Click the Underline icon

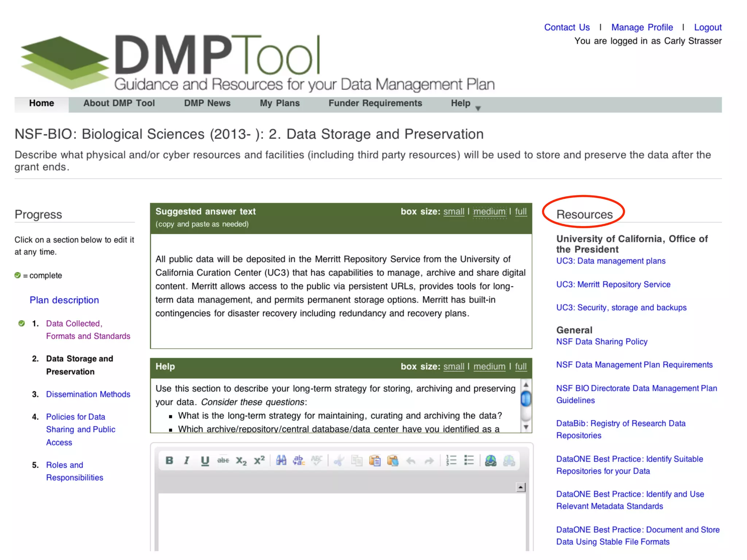pos(205,461)
